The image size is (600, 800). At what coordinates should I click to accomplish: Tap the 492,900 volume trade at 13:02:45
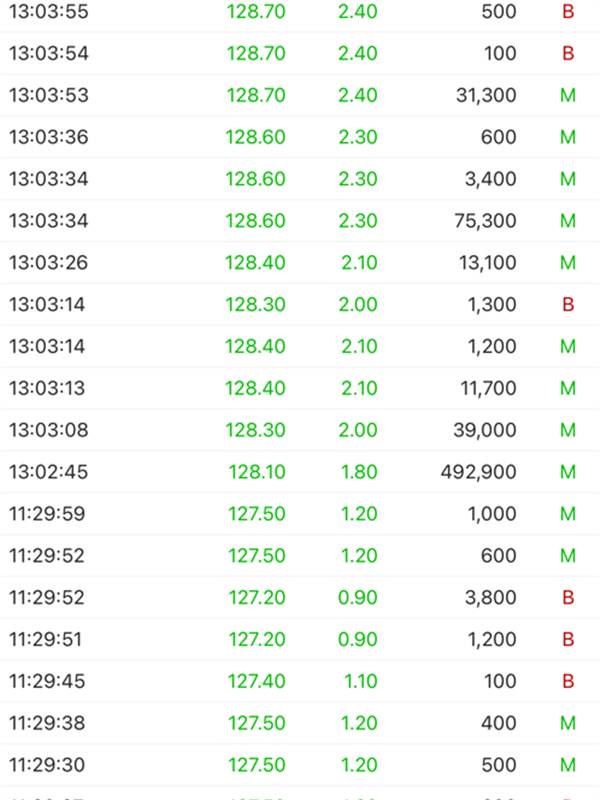(x=300, y=471)
